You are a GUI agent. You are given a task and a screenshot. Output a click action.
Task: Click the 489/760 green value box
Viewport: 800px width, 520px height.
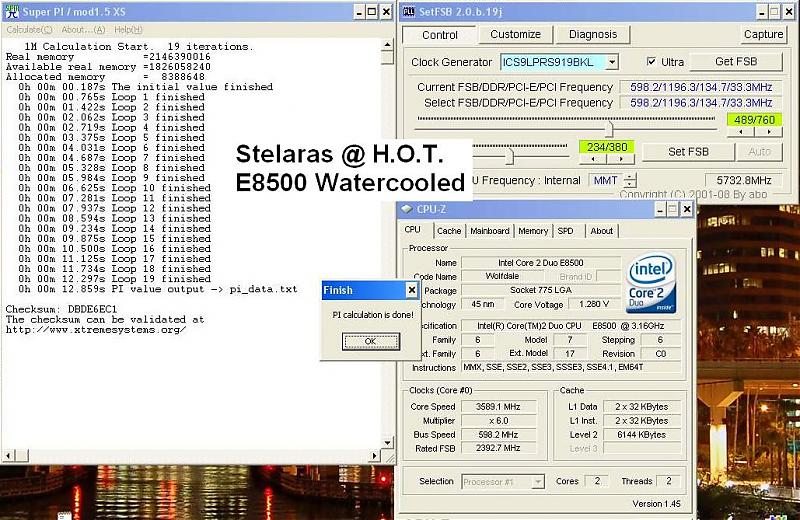(x=755, y=119)
